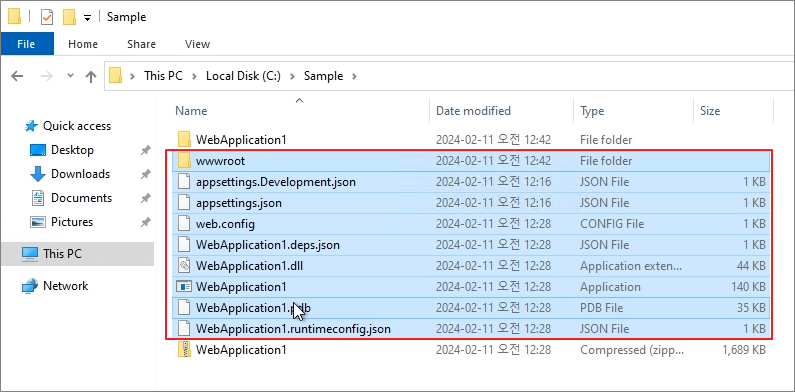Screen dimensions: 795x392
Task: Click the Properties quick access toolbar icon
Action: tap(47, 17)
